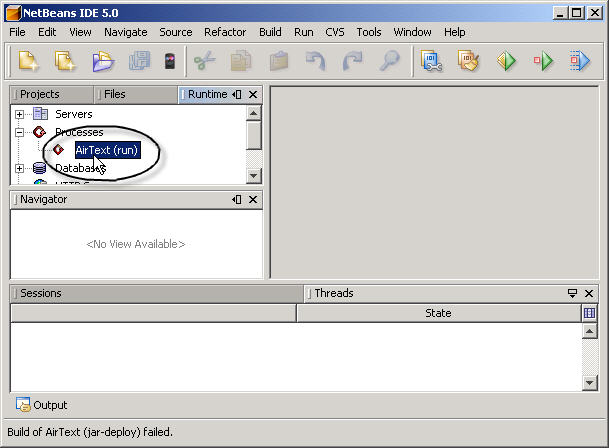This screenshot has height=448, width=609.
Task: Switch to the Files tab
Action: pyautogui.click(x=135, y=94)
